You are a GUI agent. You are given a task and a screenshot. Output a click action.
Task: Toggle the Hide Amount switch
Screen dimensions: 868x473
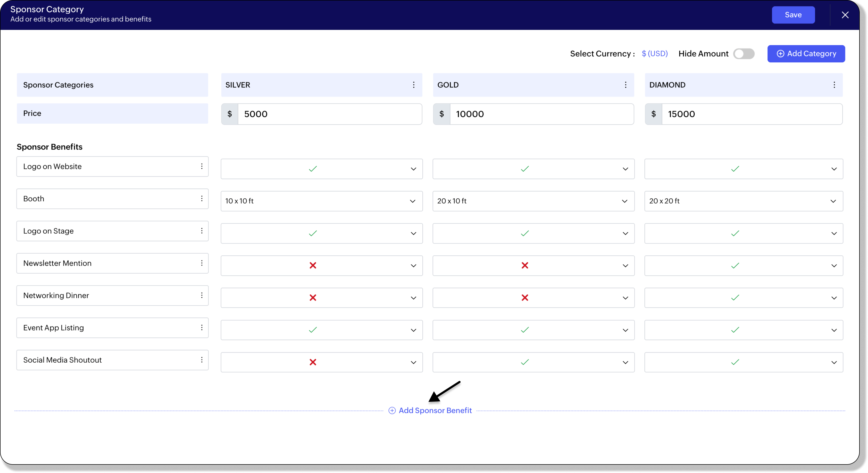(744, 54)
